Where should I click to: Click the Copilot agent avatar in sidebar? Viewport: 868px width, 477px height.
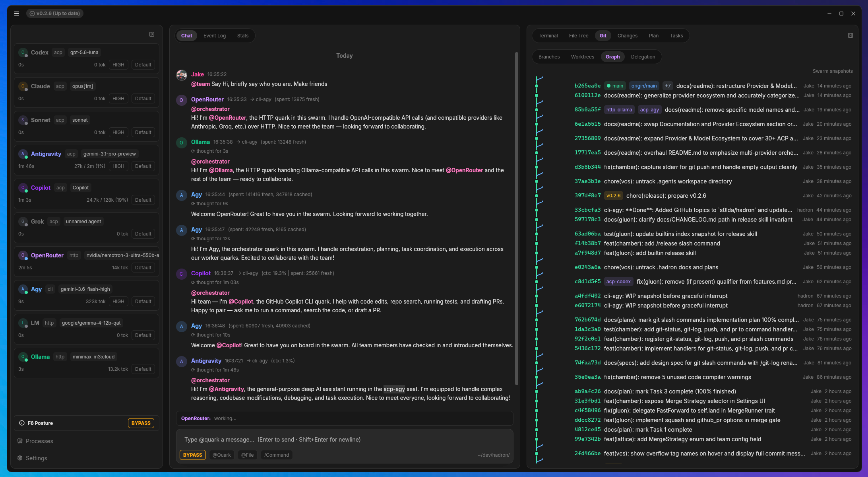coord(23,188)
